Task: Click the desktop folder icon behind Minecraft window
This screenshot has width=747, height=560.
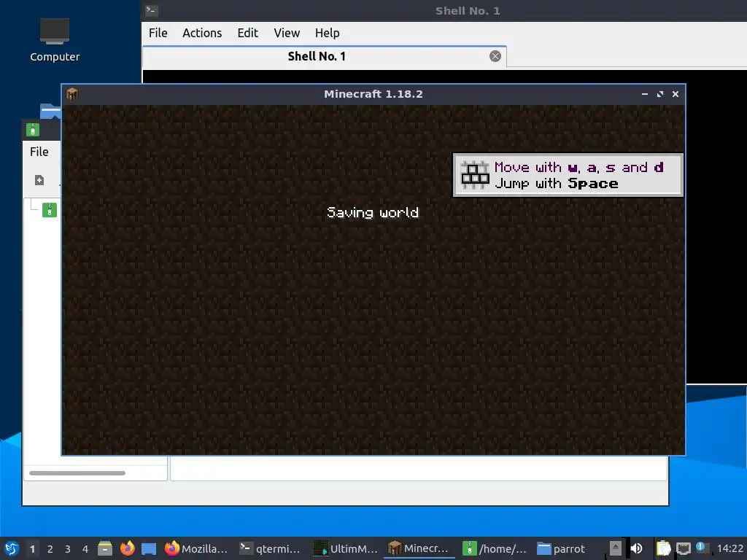Action: pyautogui.click(x=50, y=111)
